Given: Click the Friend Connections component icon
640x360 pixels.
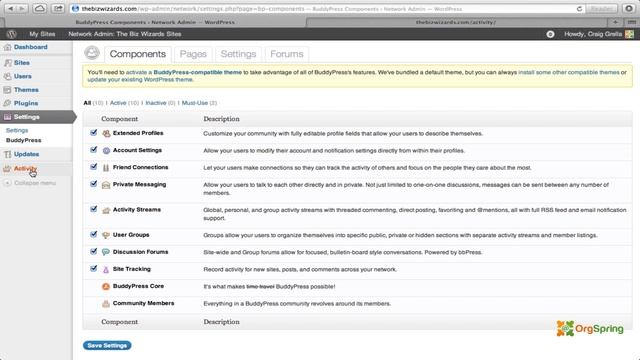Looking at the screenshot, I should click(106, 168).
